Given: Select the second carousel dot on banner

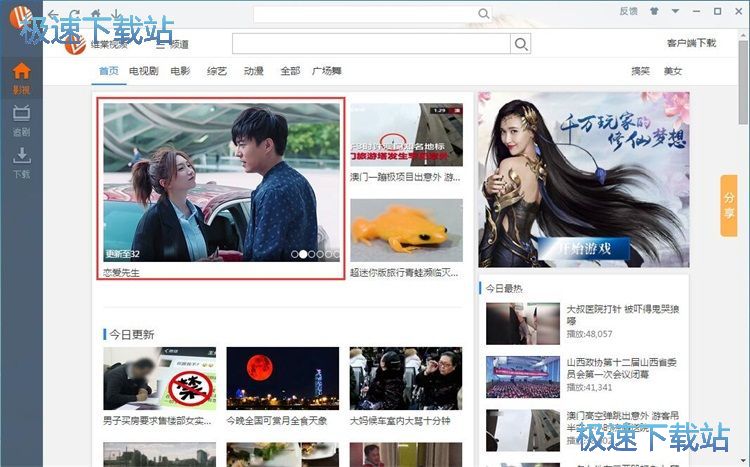Looking at the screenshot, I should point(303,254).
